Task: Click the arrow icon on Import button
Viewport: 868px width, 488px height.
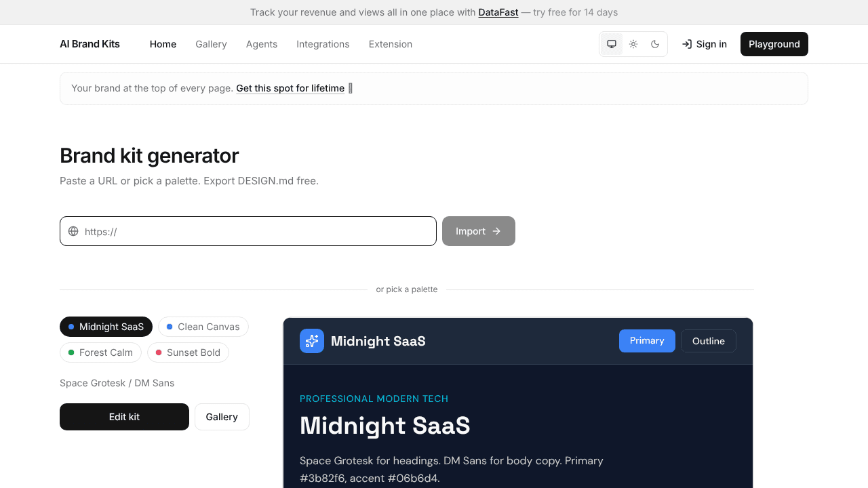Action: coord(496,231)
